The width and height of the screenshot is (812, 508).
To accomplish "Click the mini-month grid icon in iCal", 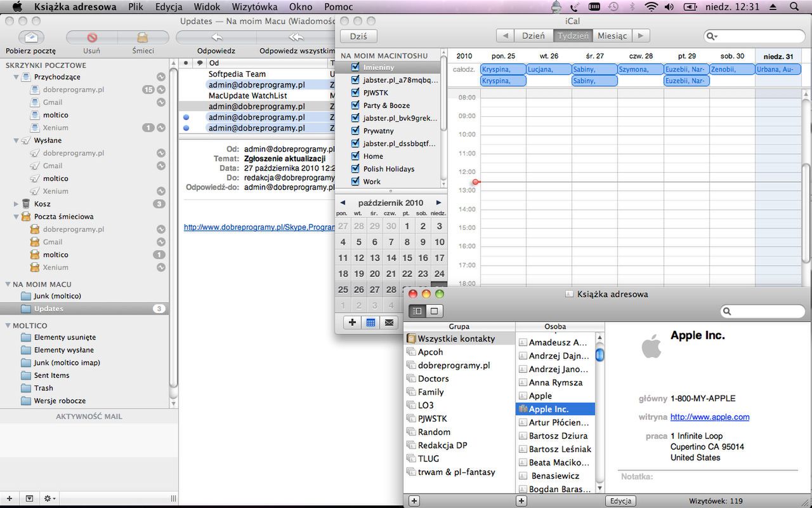I will pyautogui.click(x=370, y=322).
